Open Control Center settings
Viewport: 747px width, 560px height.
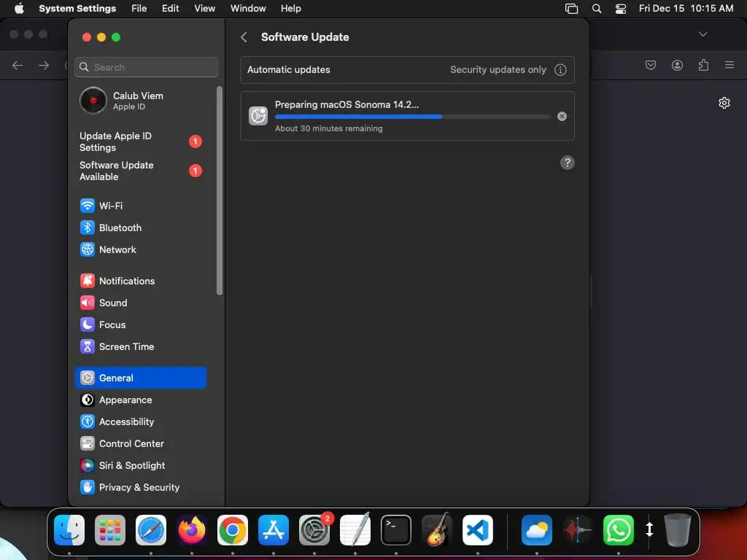click(x=141, y=444)
